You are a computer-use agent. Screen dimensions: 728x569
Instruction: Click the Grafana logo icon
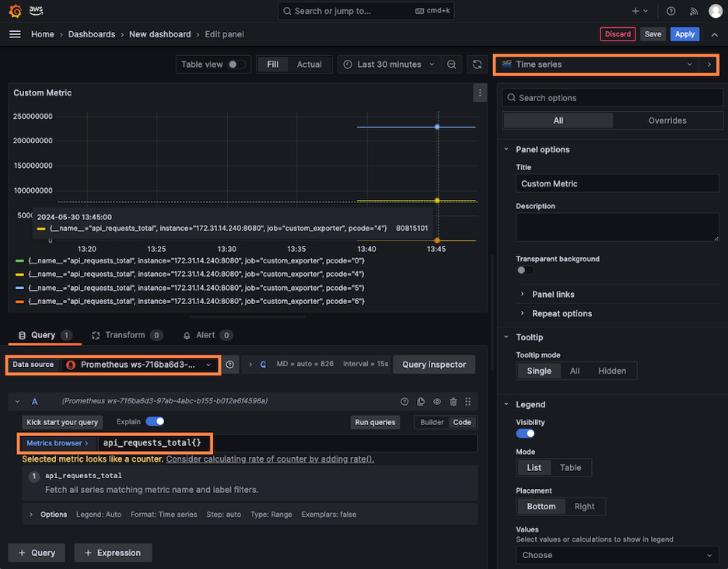pyautogui.click(x=16, y=11)
